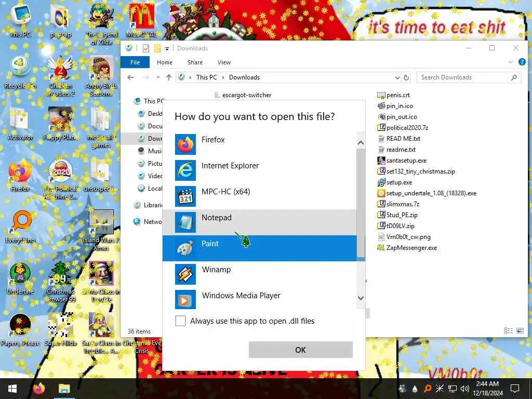Click the Search Downloads field
Image resolution: width=532 pixels, height=399 pixels.
[469, 77]
